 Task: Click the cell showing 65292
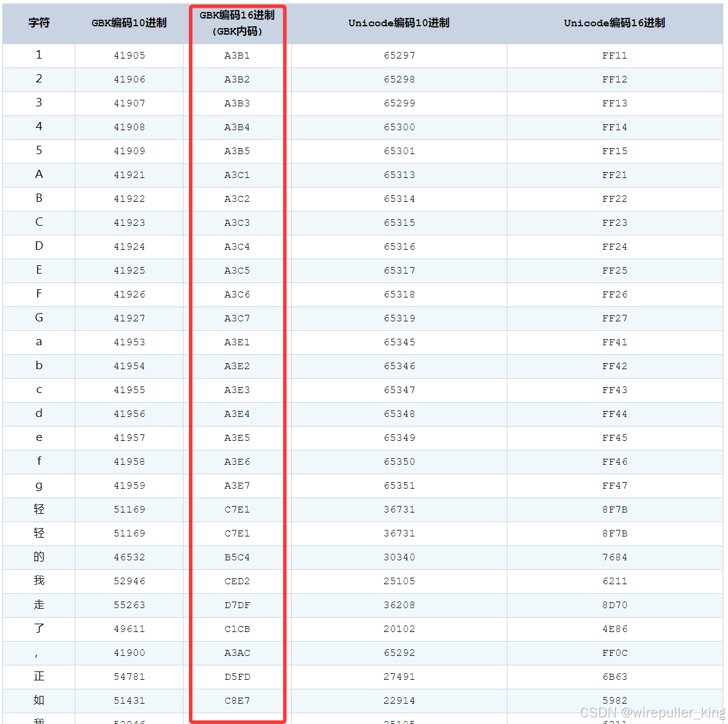(x=399, y=653)
